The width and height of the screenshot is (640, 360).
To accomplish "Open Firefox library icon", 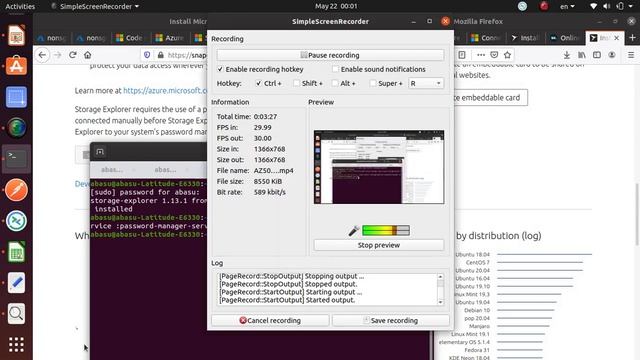I will [582, 55].
